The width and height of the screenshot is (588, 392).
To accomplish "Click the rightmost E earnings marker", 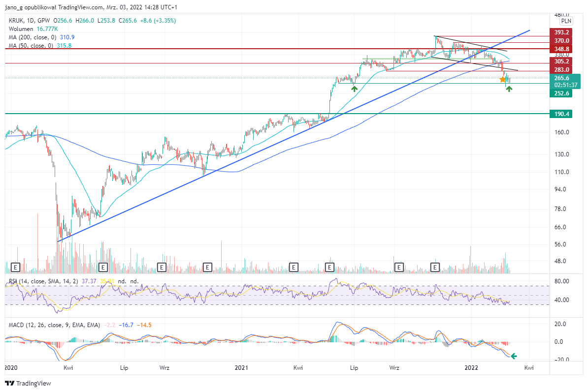I will (435, 268).
